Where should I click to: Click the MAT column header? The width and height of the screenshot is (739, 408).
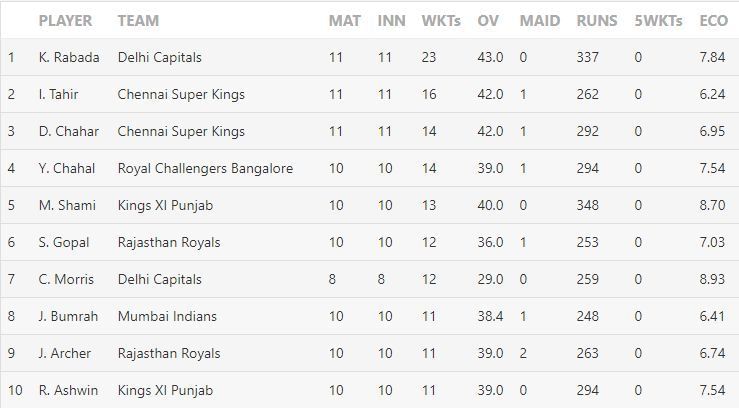pos(345,21)
